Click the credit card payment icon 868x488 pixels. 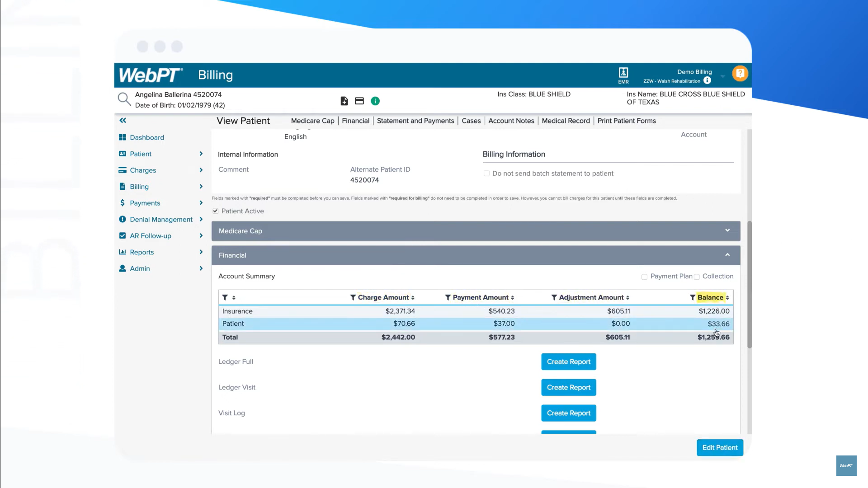coord(359,101)
